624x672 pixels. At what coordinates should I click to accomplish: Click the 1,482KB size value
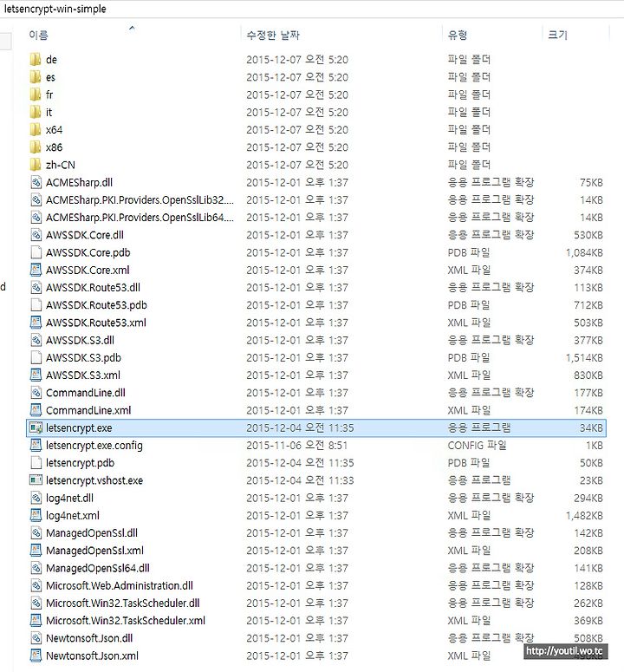click(x=584, y=516)
